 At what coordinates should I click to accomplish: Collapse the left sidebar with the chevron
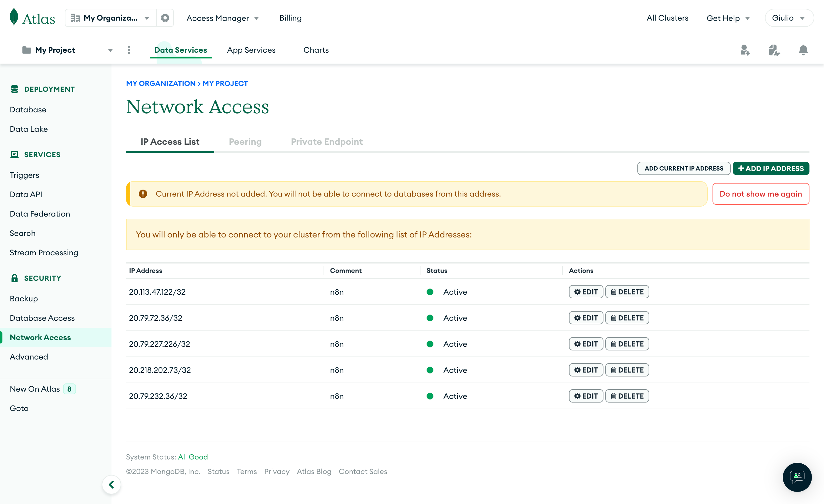111,484
